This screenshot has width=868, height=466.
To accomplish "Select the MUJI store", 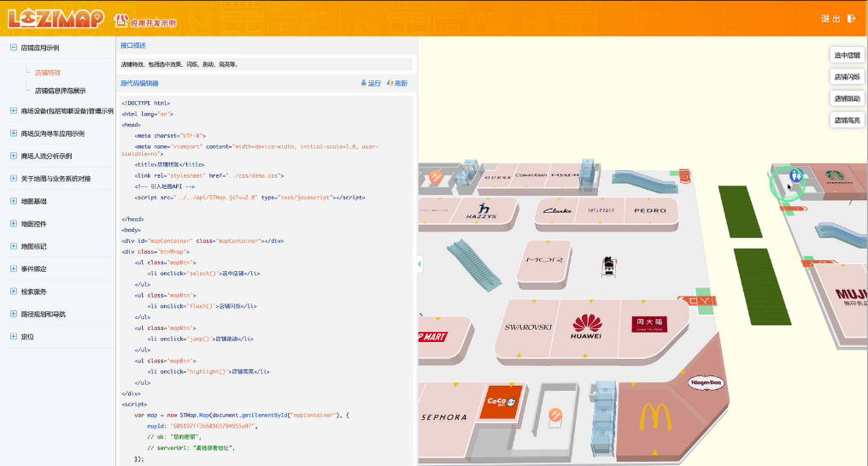I will click(x=852, y=296).
